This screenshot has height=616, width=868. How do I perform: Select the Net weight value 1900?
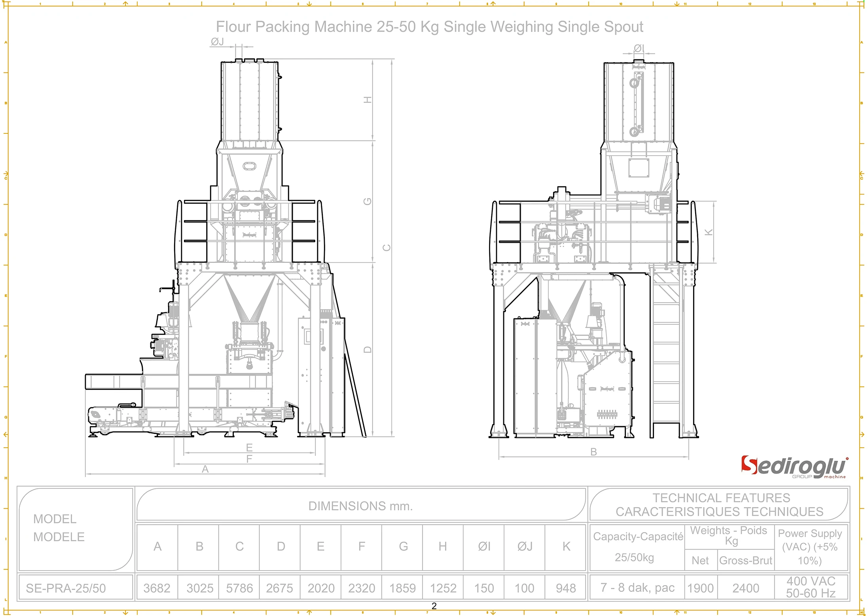700,588
